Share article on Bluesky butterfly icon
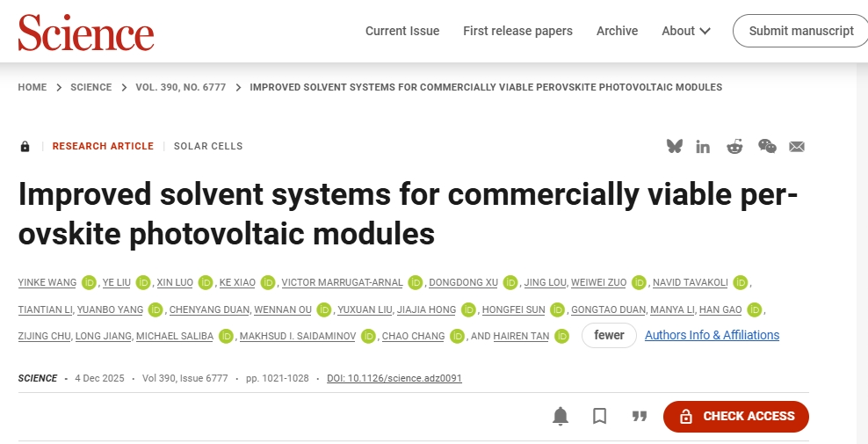 tap(674, 147)
